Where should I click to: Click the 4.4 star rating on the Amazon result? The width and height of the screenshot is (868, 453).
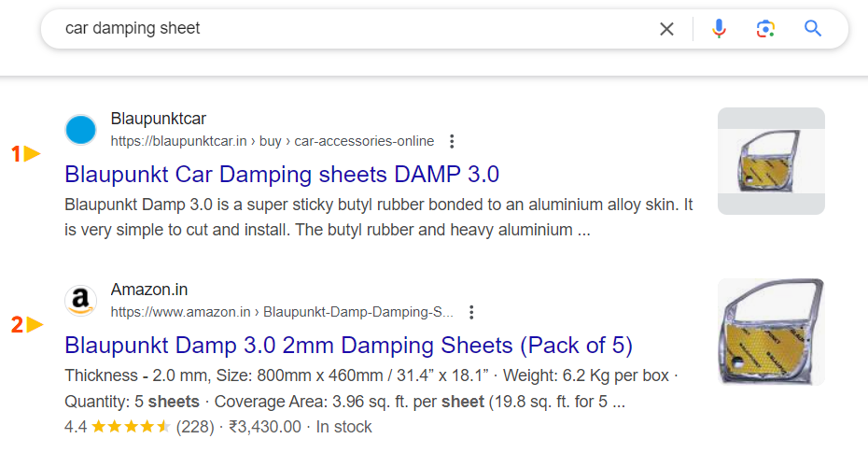118,427
